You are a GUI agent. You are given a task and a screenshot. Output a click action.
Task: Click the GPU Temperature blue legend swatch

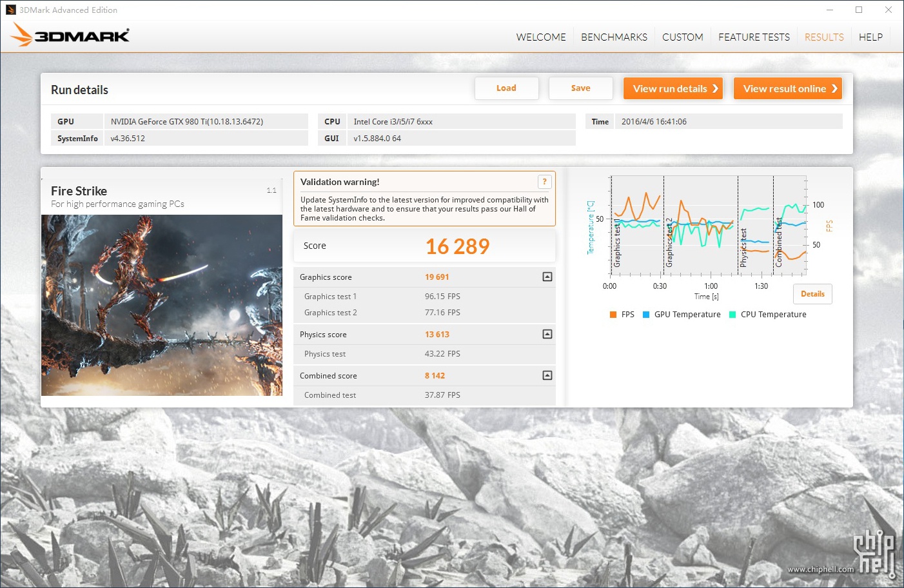click(x=646, y=315)
